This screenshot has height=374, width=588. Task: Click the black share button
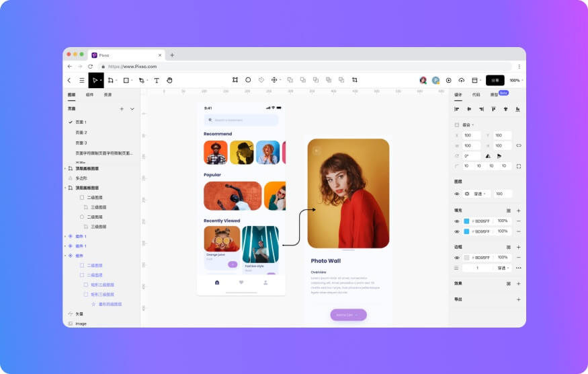pyautogui.click(x=495, y=80)
